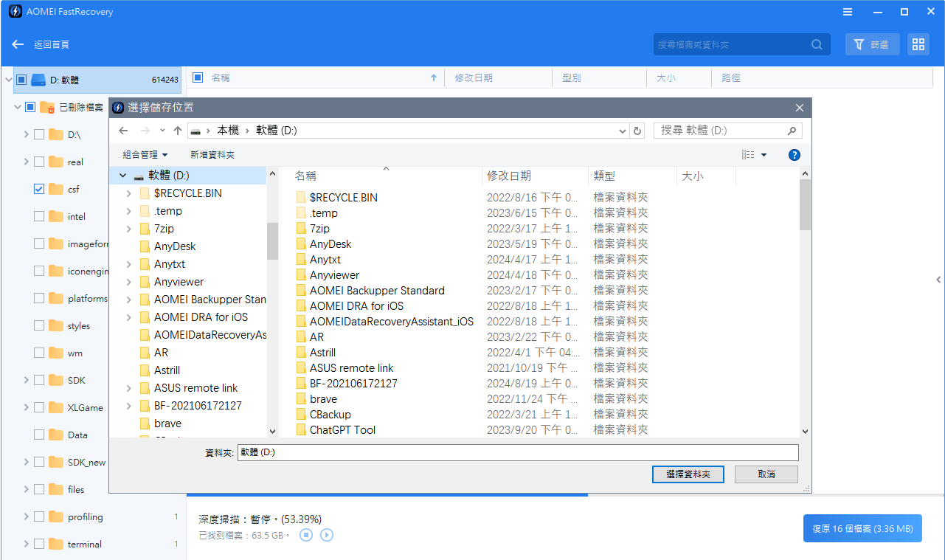The width and height of the screenshot is (945, 560).
Task: Click the 本機 breadcrumb in address bar
Action: 228,130
